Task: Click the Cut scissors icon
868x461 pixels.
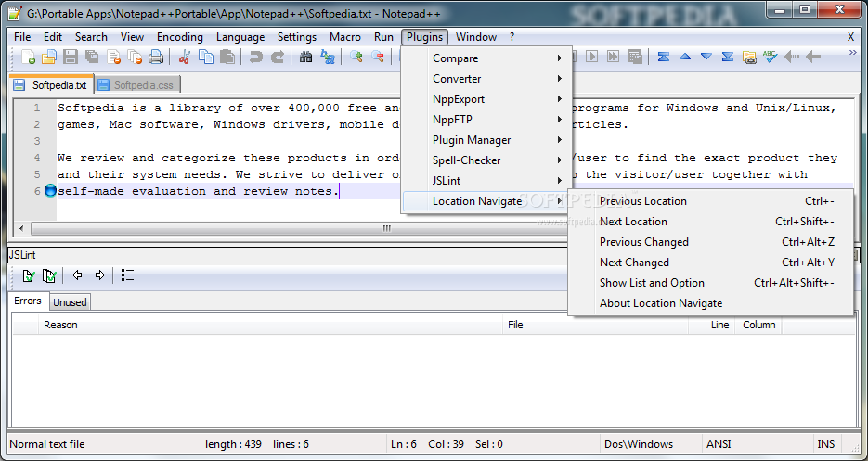Action: 185,57
